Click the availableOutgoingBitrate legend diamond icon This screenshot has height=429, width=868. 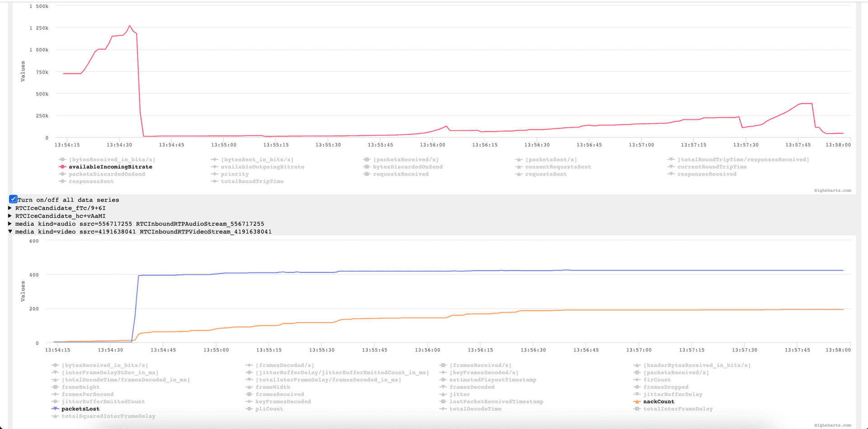pos(215,167)
